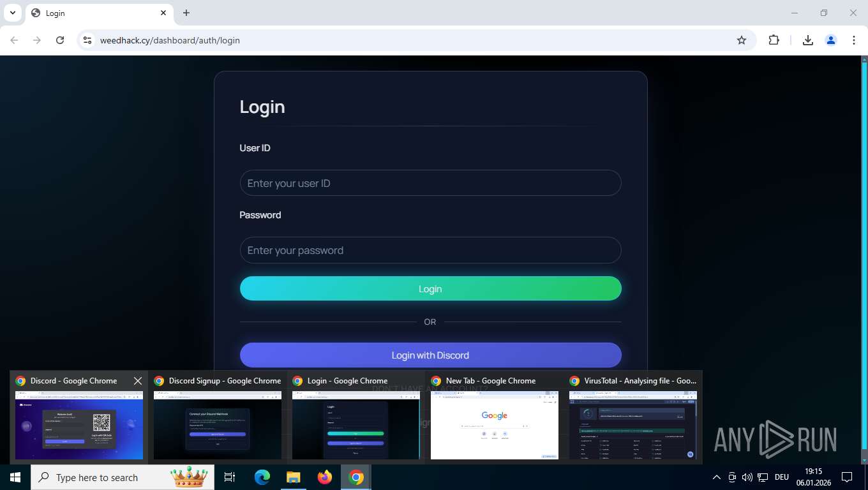Open File Explorer from taskbar
This screenshot has height=490, width=868.
pyautogui.click(x=293, y=477)
